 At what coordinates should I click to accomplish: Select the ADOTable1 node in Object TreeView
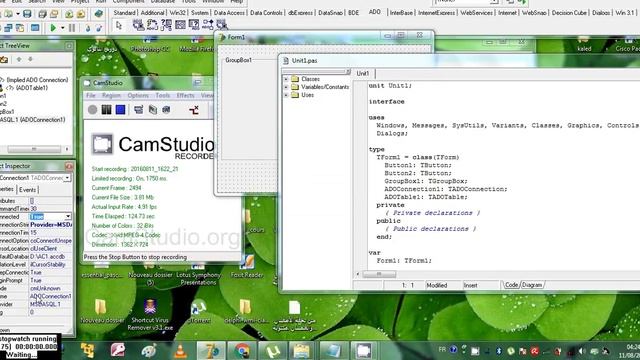point(27,88)
